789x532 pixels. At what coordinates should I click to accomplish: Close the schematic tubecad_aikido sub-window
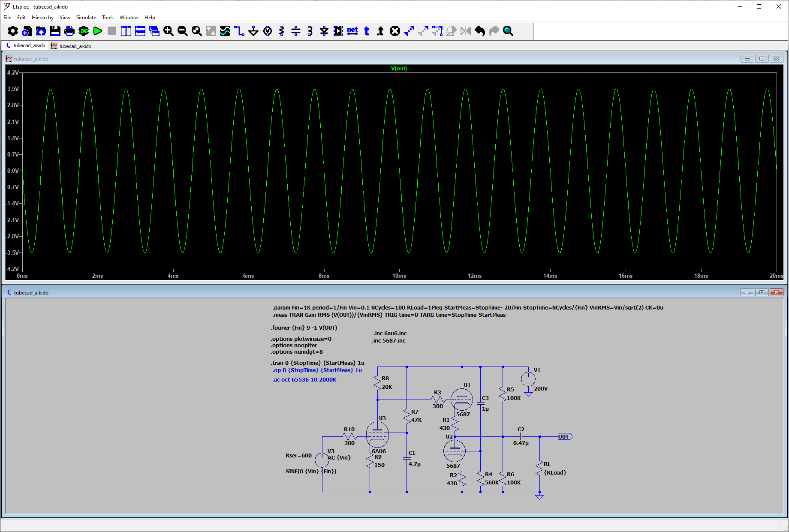(x=776, y=292)
